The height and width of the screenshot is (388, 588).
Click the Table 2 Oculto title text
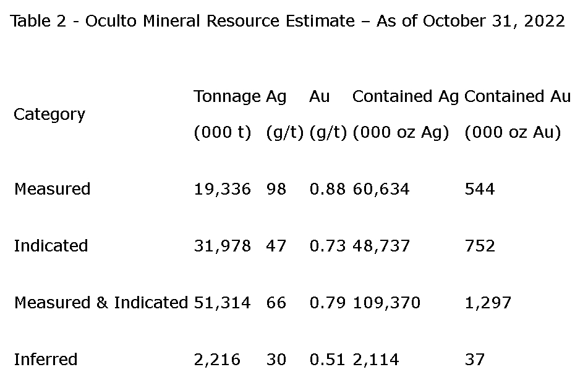click(288, 22)
